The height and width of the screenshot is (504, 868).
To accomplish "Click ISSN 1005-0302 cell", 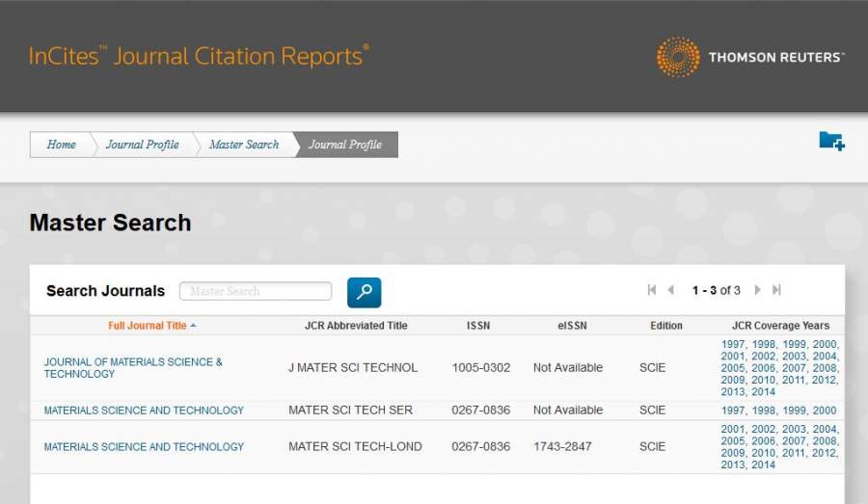I will click(480, 368).
